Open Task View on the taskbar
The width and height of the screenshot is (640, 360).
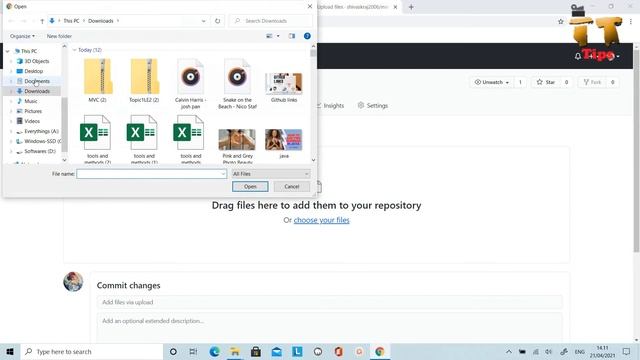click(x=193, y=351)
